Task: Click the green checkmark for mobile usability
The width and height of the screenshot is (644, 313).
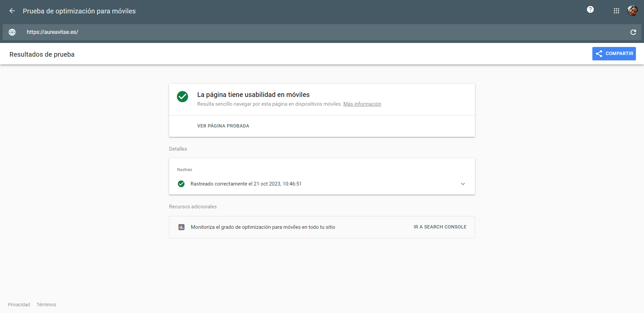Action: pyautogui.click(x=182, y=97)
